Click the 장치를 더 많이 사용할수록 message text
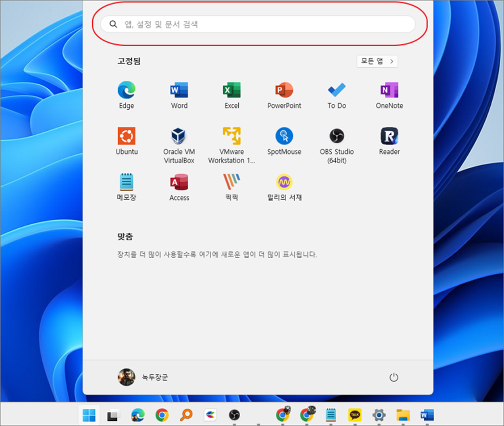The height and width of the screenshot is (426, 504). pos(217,255)
